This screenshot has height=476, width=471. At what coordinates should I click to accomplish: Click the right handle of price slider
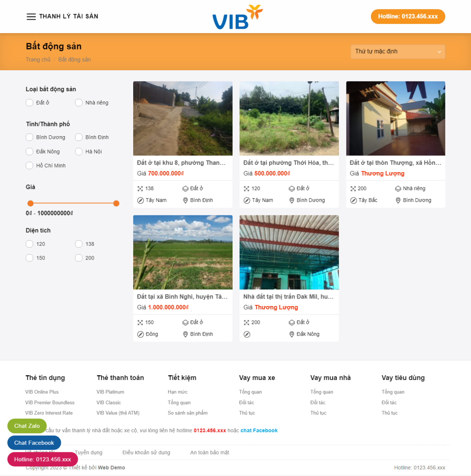coord(116,203)
